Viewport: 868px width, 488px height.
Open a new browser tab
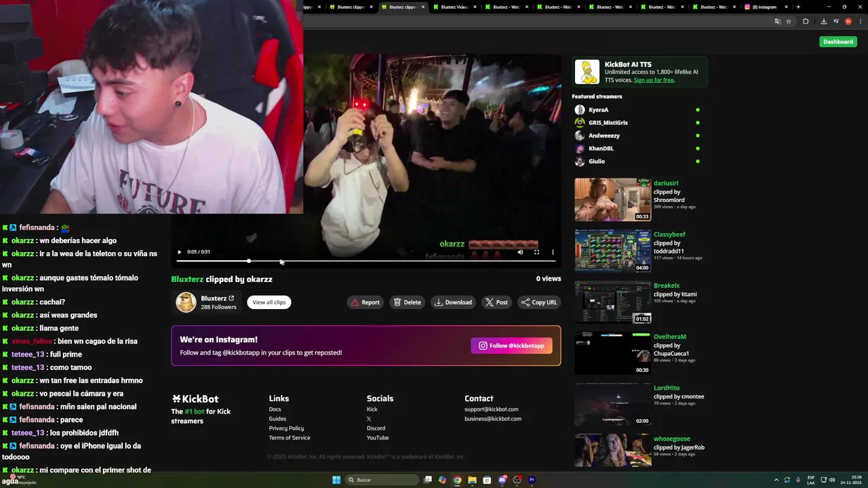click(x=798, y=7)
